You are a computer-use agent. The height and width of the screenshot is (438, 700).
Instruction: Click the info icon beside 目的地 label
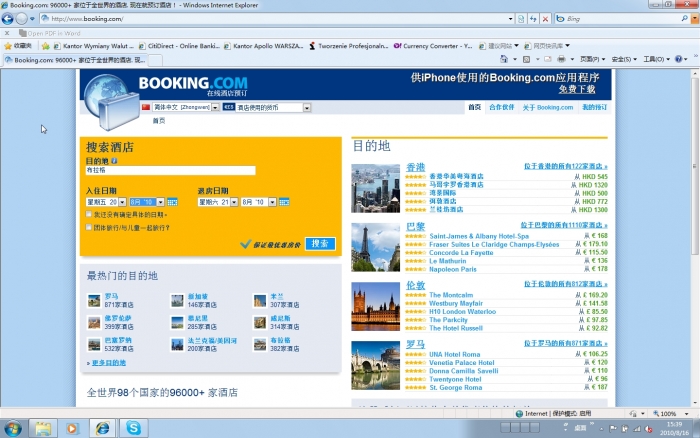[114, 160]
